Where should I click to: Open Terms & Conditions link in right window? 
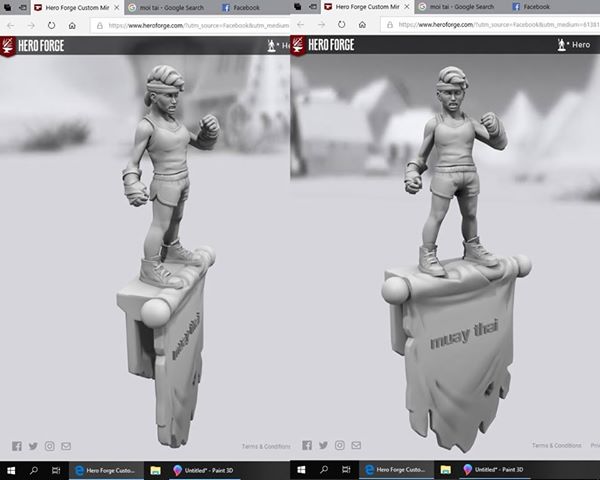click(556, 446)
